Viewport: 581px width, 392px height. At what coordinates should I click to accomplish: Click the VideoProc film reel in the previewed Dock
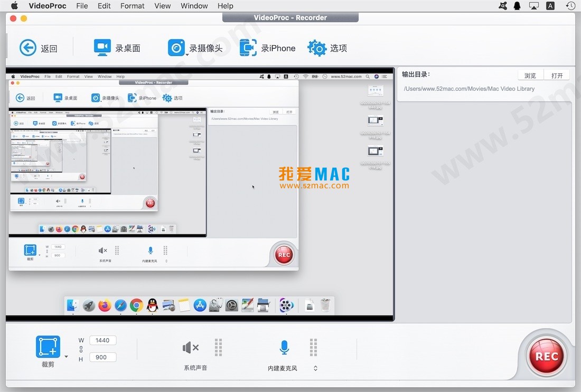pos(286,305)
